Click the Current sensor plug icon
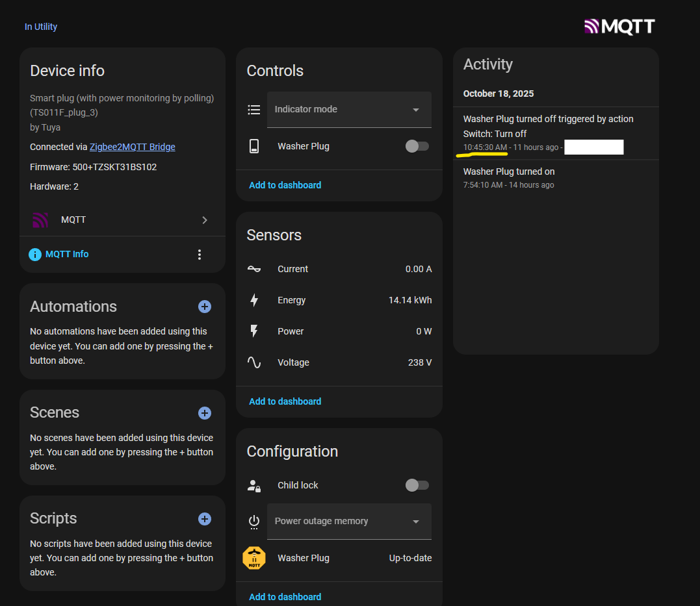The width and height of the screenshot is (700, 606). pyautogui.click(x=254, y=268)
